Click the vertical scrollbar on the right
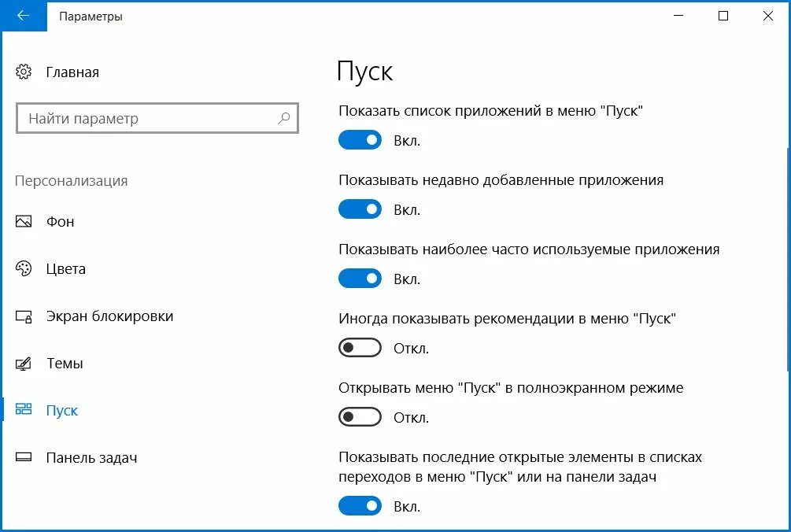The height and width of the screenshot is (532, 791). tap(787, 260)
